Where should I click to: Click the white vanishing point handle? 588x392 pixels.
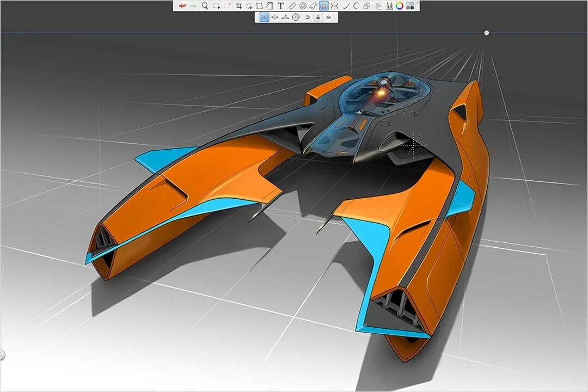[486, 33]
